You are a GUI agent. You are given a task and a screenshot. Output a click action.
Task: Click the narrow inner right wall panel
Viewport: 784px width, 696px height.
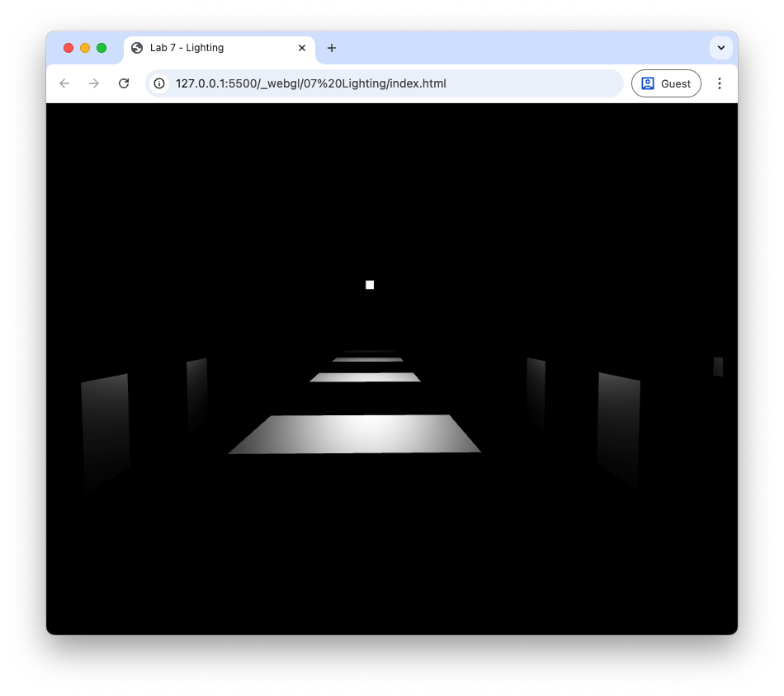pos(536,392)
